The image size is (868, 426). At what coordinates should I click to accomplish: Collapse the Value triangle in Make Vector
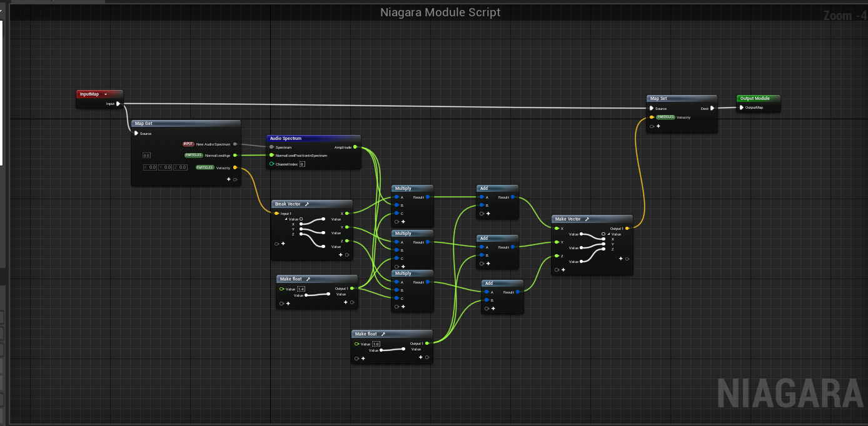point(608,234)
